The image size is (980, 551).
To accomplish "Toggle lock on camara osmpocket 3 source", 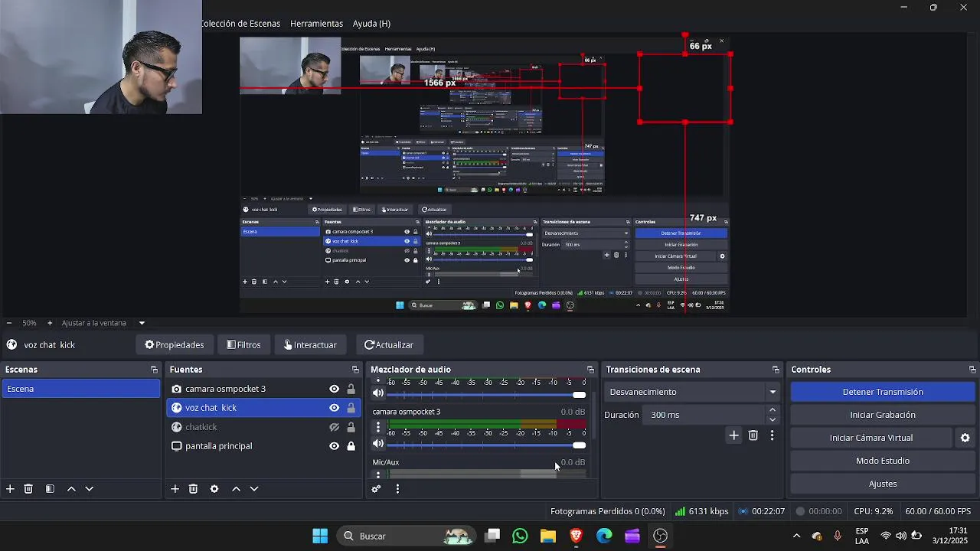I will point(351,389).
